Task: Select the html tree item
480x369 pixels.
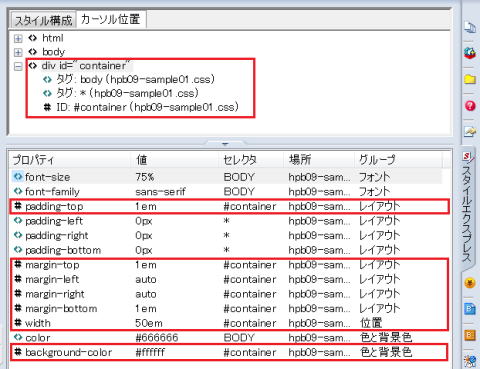Action: coord(53,38)
